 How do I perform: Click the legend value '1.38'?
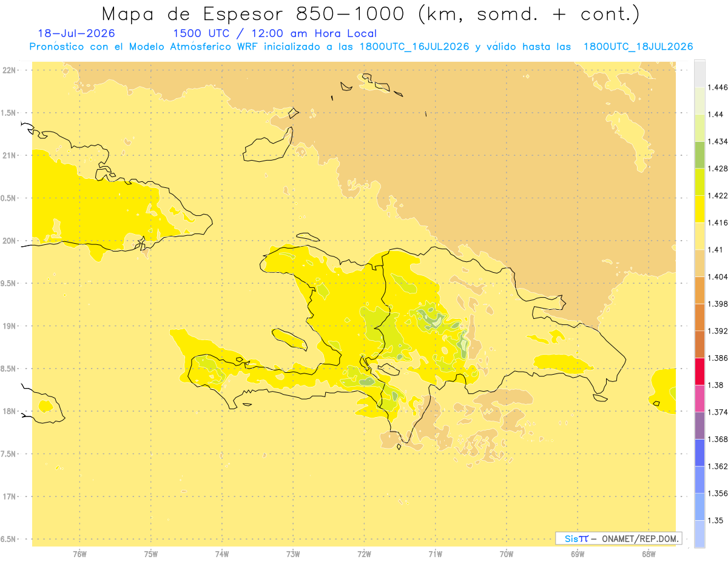point(715,385)
